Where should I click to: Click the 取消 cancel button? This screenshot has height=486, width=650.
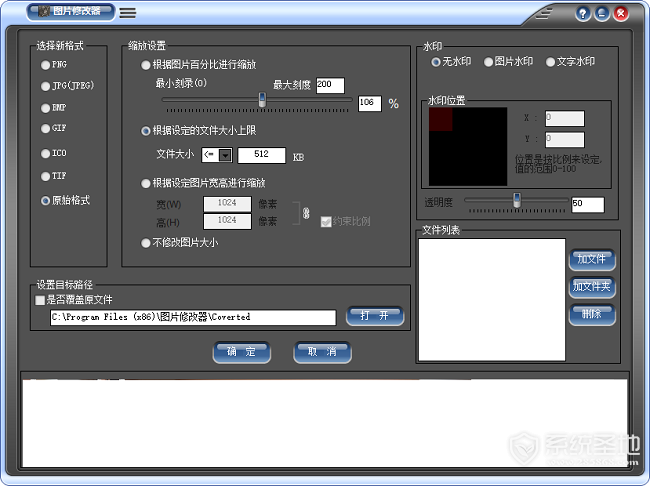tap(322, 352)
